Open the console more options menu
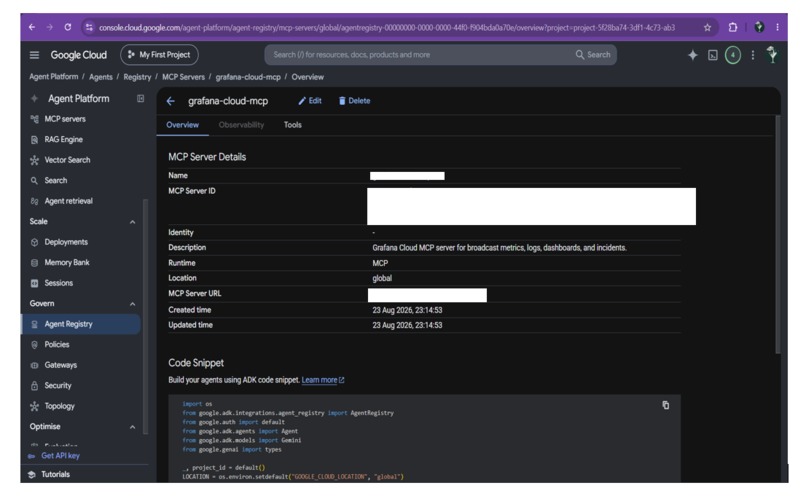806x504 pixels. [753, 55]
